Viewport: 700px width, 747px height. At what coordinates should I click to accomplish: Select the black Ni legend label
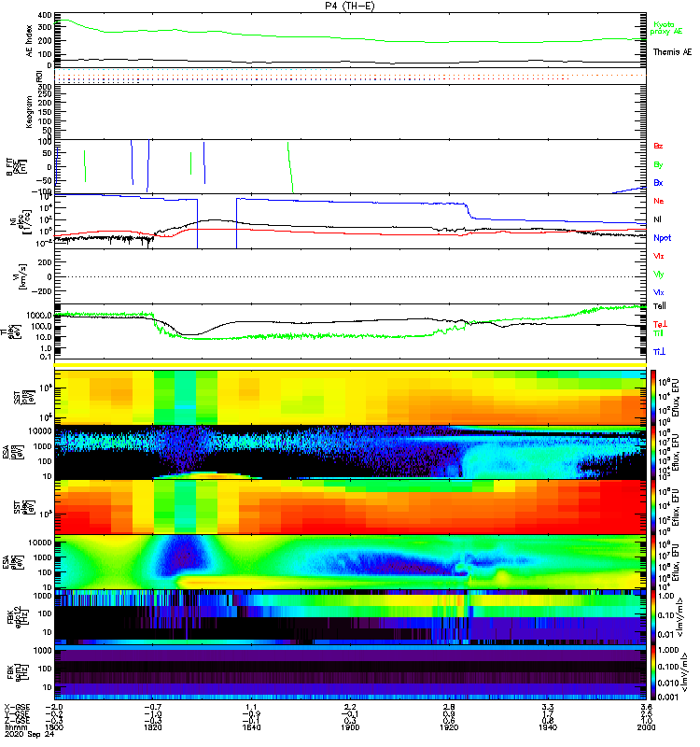coord(657,219)
